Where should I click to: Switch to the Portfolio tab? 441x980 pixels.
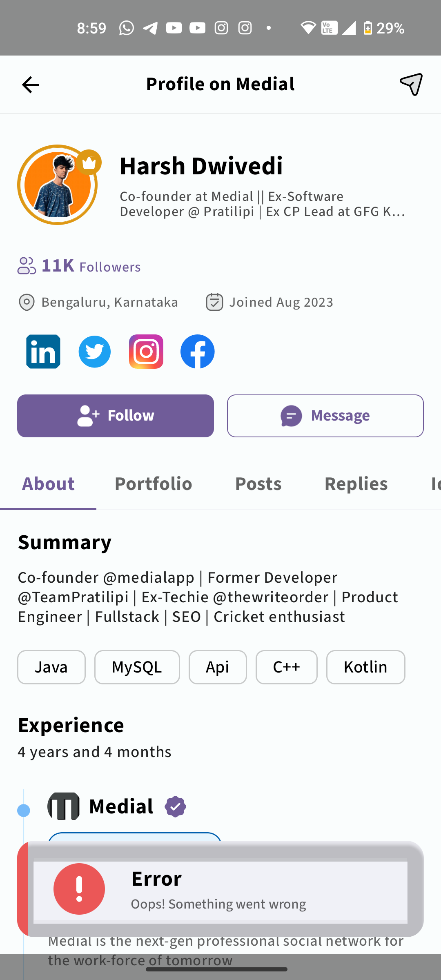[154, 484]
